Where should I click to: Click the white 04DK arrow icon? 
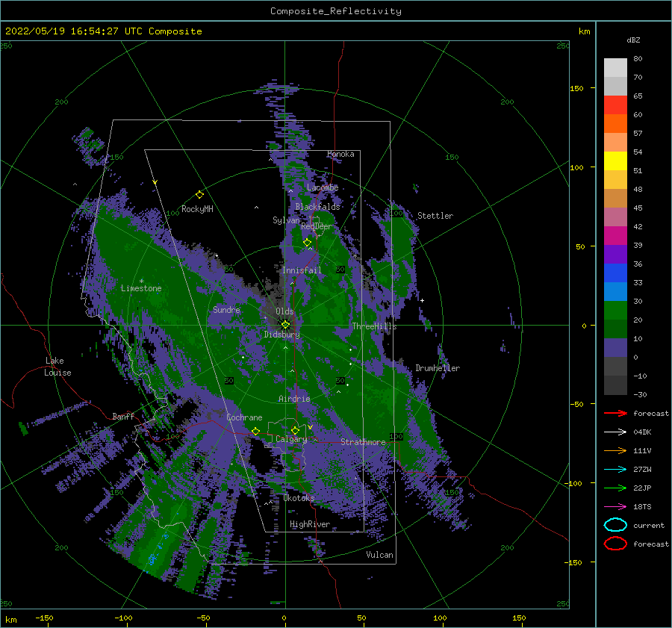tap(615, 432)
